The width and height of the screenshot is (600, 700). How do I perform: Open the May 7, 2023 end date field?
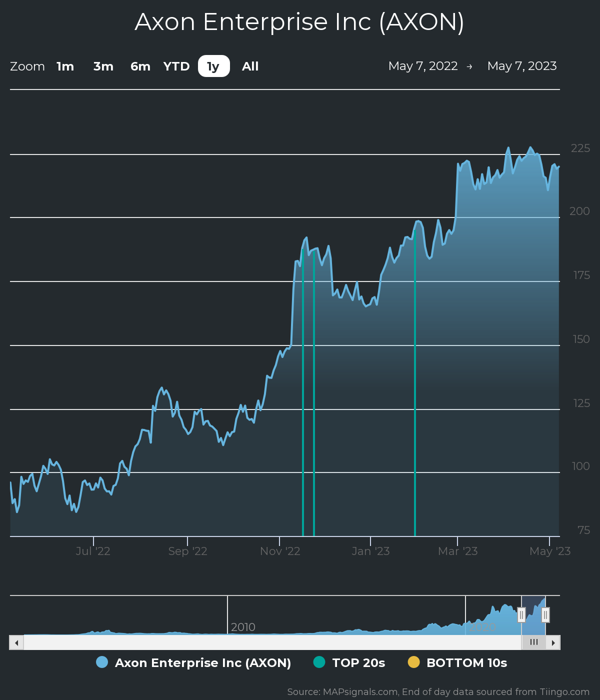coord(522,65)
